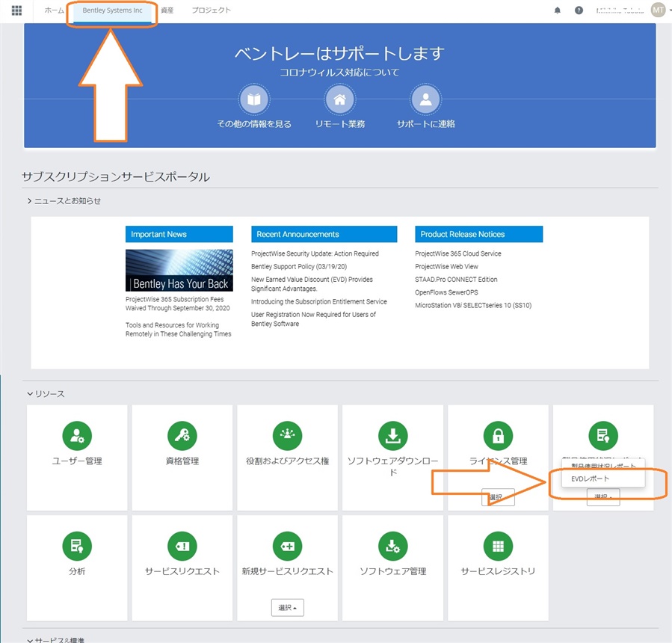Click Recent Announcements header
672x643 pixels.
(x=324, y=234)
